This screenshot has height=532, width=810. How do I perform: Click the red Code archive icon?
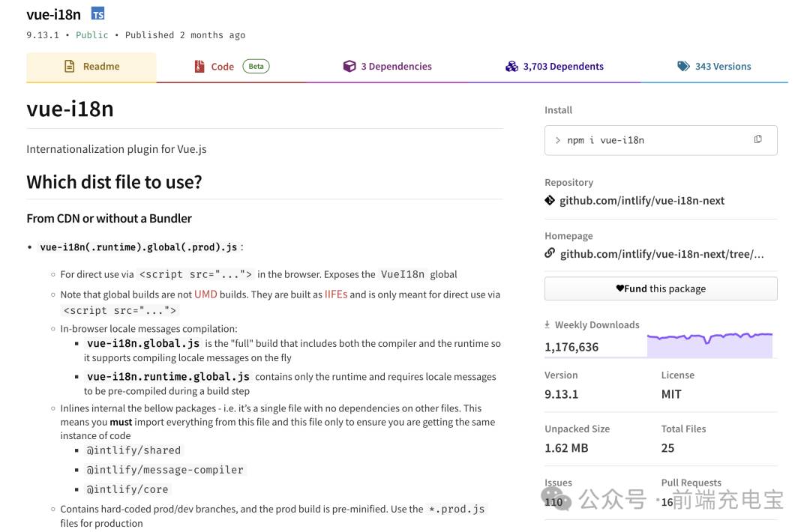point(199,66)
